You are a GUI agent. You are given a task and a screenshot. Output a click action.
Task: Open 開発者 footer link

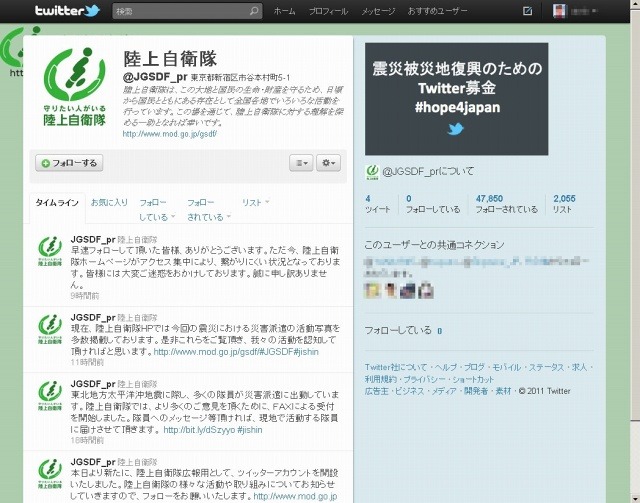coord(476,391)
